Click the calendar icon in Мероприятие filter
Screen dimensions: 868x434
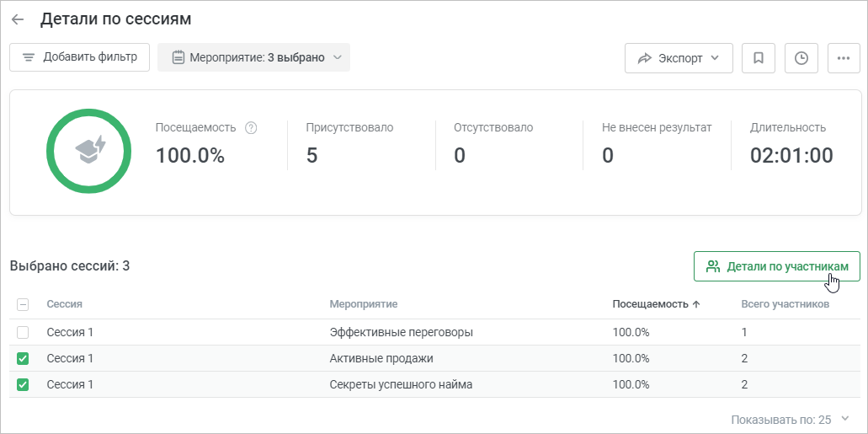pos(178,57)
